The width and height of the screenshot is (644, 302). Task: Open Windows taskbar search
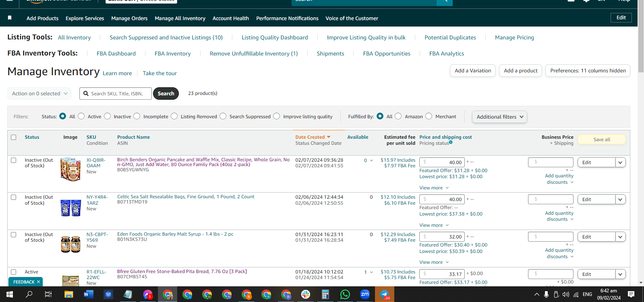(x=29, y=294)
